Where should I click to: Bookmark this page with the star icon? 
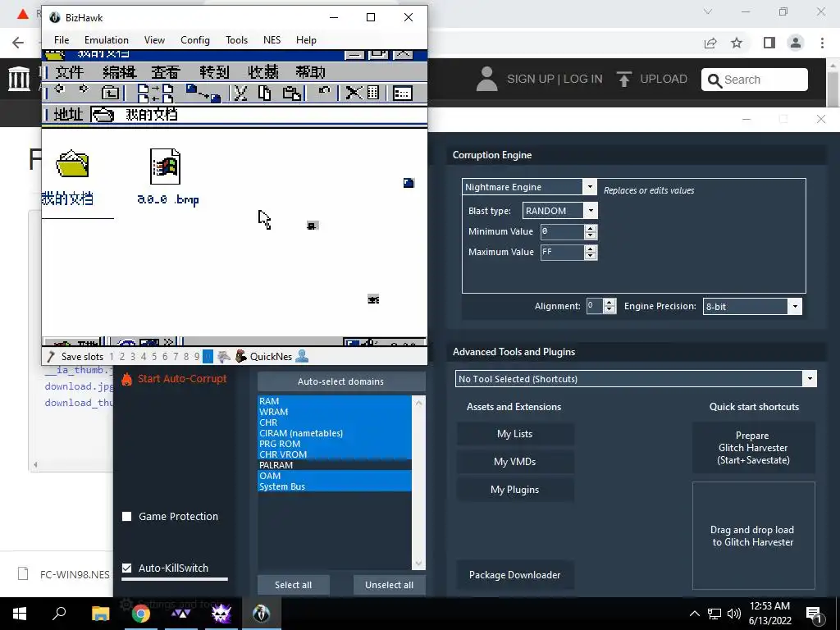click(737, 43)
